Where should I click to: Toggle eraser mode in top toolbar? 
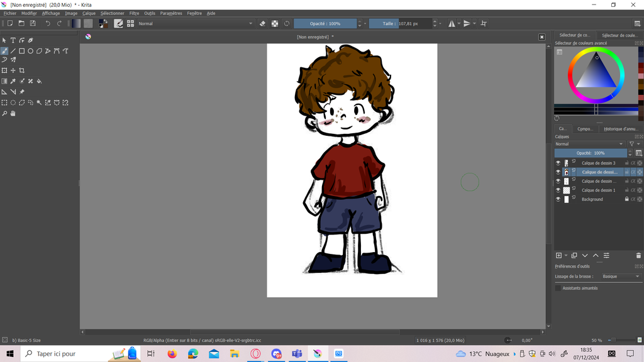pos(263,24)
